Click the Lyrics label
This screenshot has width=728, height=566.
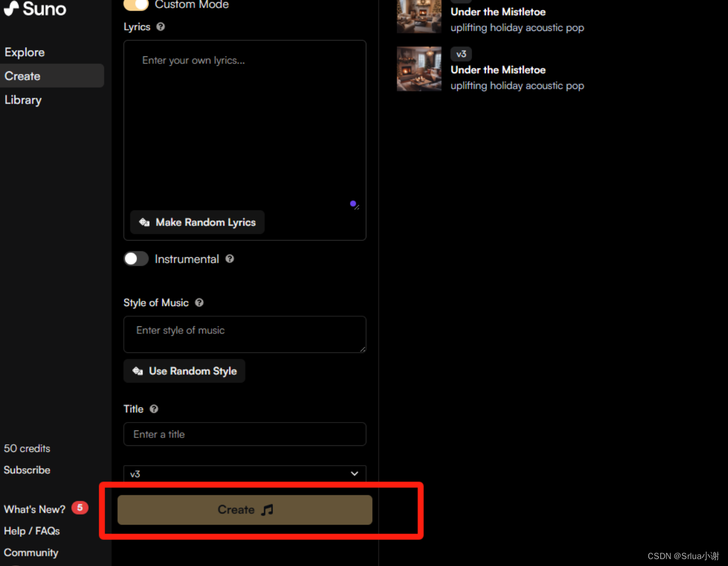coord(137,27)
